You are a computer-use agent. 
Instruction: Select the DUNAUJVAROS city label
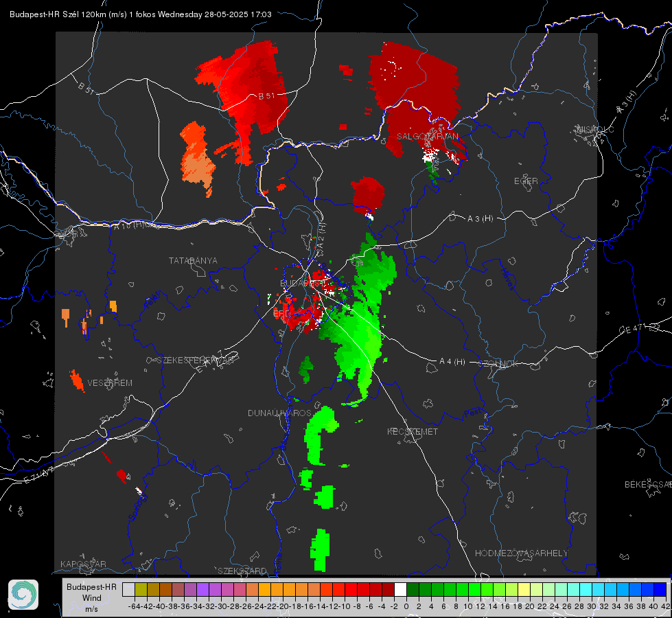point(279,413)
